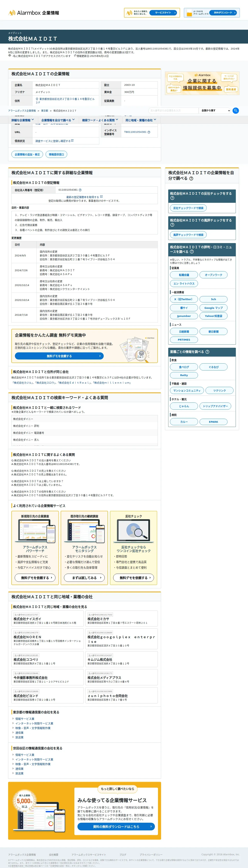
Task: Click the PRTIMES button
Action: coord(184,340)
